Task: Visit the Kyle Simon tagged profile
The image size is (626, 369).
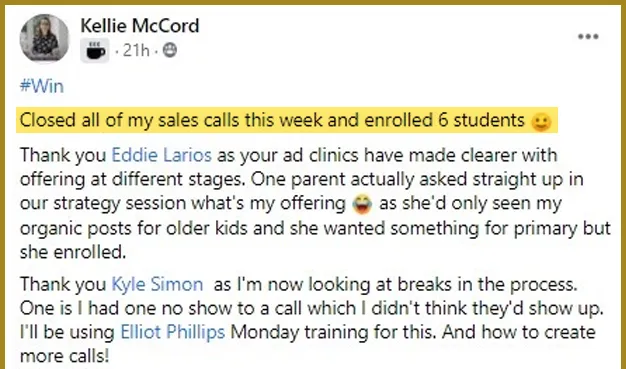Action: coord(157,284)
